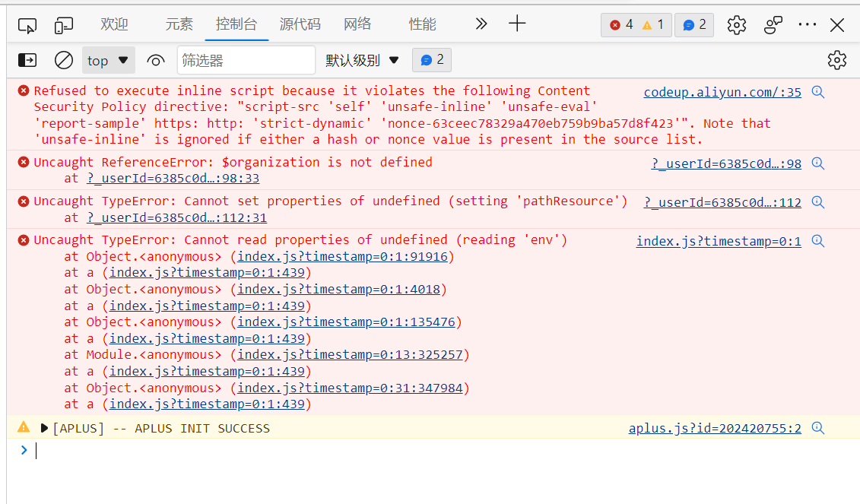Open source link codeup.aliyun.com/:35

[x=722, y=92]
